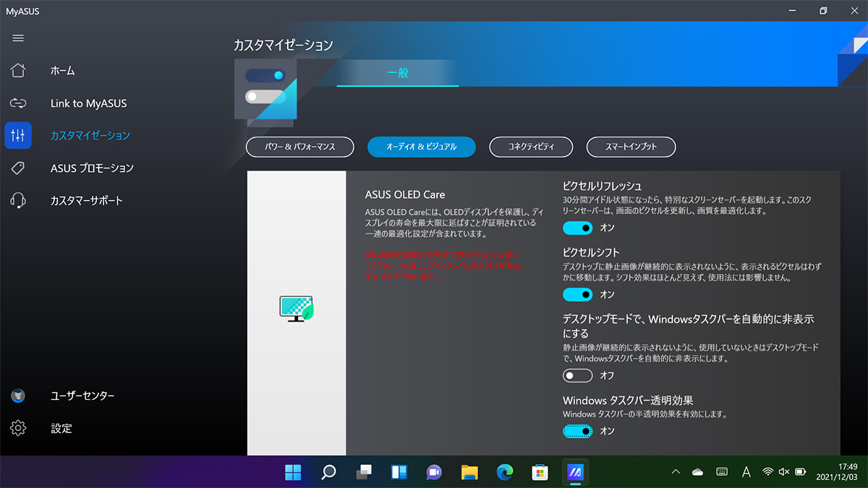Screen dimensions: 868x488
Task: Click the ASUS プロモーション tag icon
Action: pos(18,168)
